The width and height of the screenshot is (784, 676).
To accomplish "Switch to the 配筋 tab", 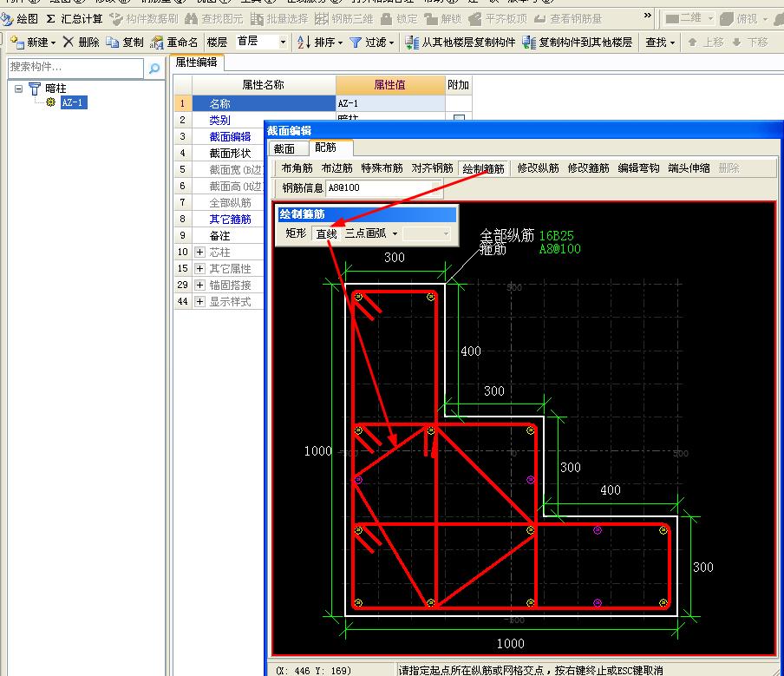I will tap(326, 148).
